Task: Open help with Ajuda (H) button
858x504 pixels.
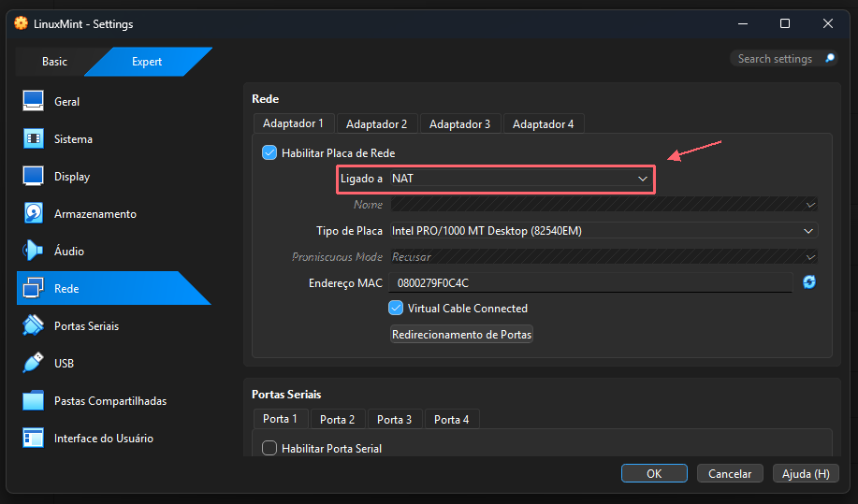Action: tap(806, 473)
